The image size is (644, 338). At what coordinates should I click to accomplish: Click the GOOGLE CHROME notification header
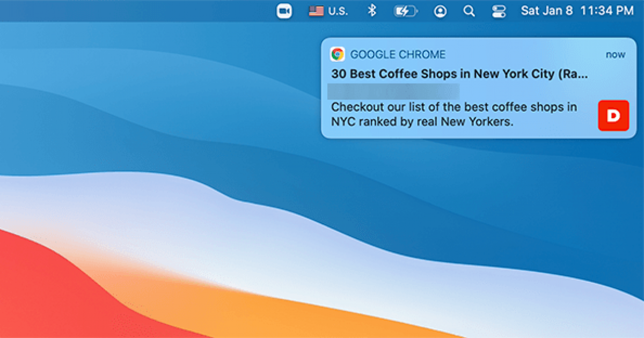398,54
